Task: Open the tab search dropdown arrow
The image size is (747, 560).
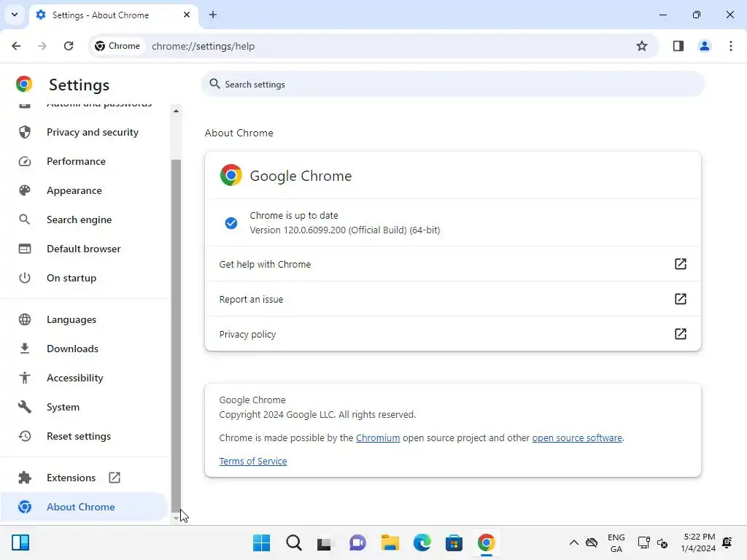Action: [15, 15]
